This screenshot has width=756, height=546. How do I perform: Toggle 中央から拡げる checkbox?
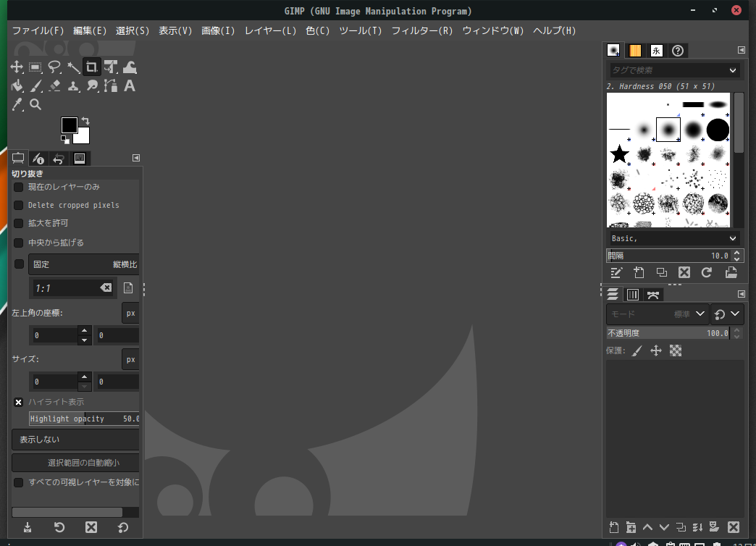point(18,243)
